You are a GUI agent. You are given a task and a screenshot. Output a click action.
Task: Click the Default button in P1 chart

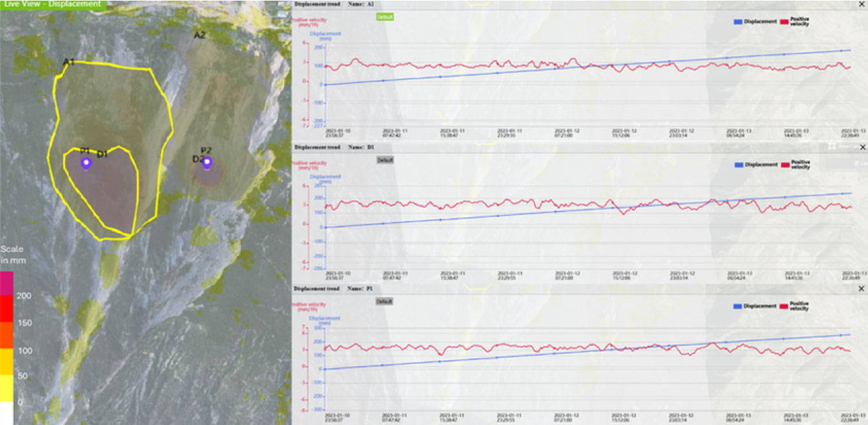pyautogui.click(x=384, y=301)
